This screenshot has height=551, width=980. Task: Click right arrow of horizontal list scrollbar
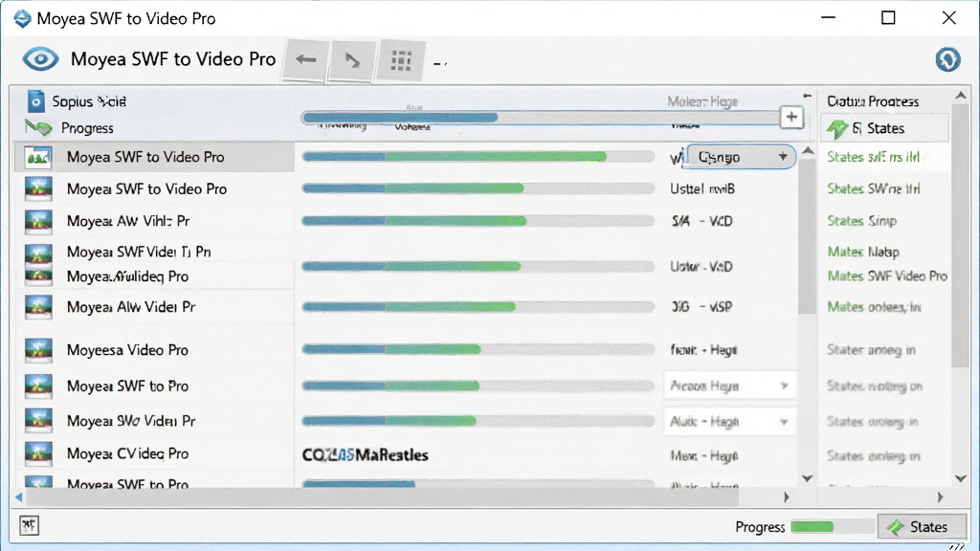(x=787, y=497)
